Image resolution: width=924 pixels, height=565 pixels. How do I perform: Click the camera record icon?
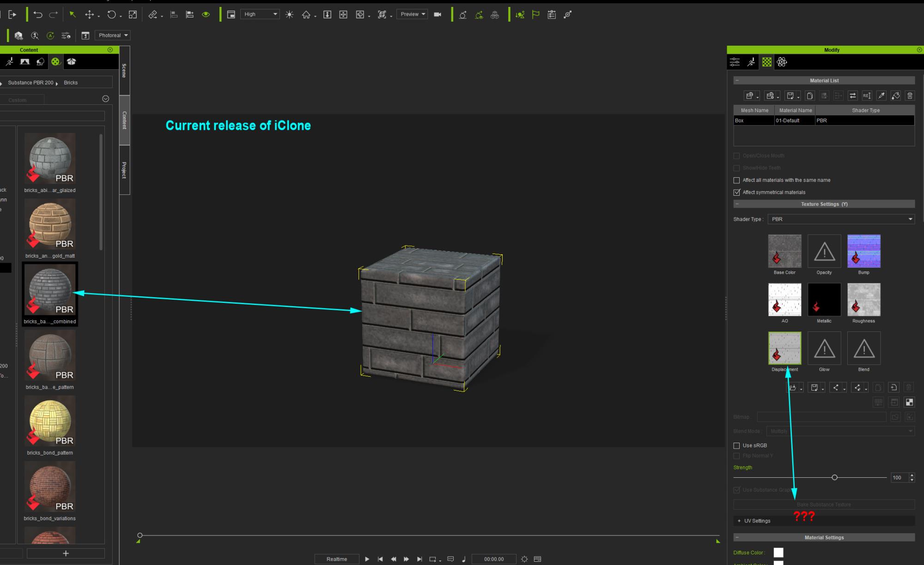[x=438, y=14]
